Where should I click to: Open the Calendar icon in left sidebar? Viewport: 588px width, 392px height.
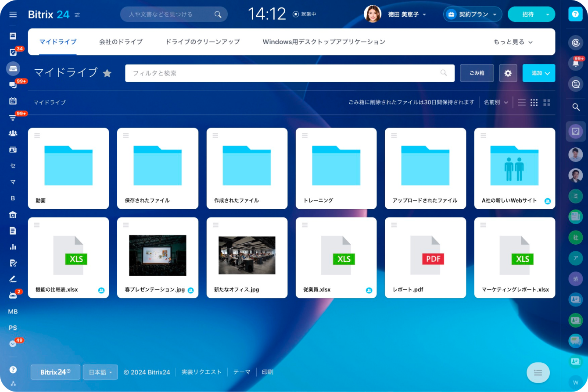click(13, 101)
